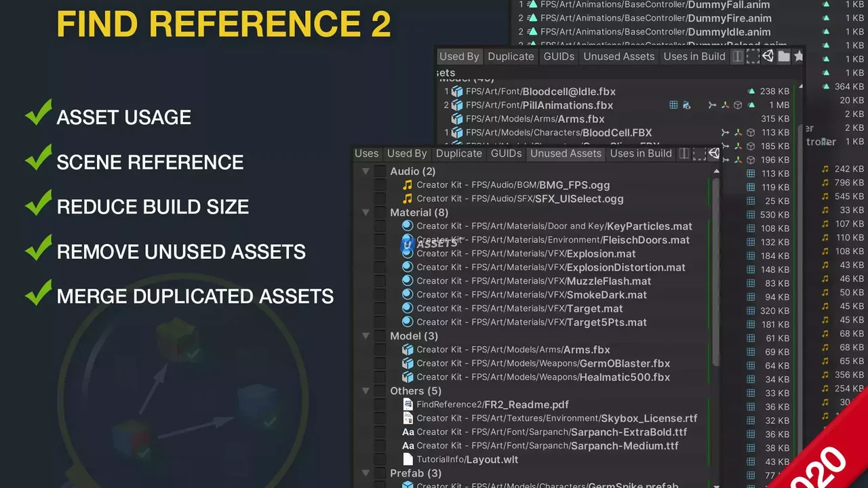Click the dashed selection icon in front window
Viewport: 868px width, 488px height.
[x=698, y=154]
